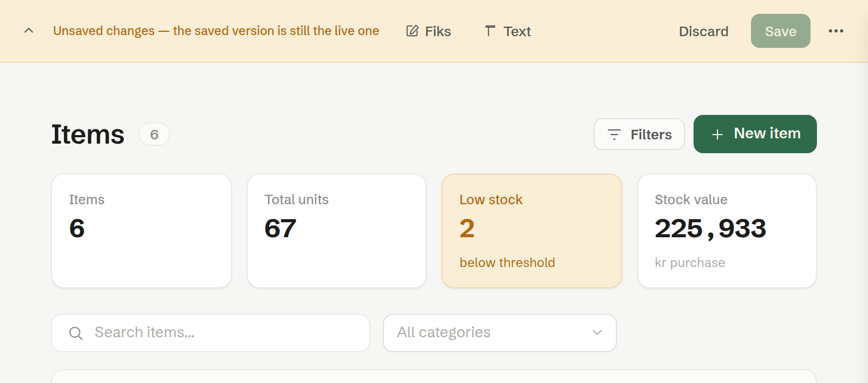Open the three-dot more options menu
This screenshot has height=383, width=868.
tap(836, 31)
